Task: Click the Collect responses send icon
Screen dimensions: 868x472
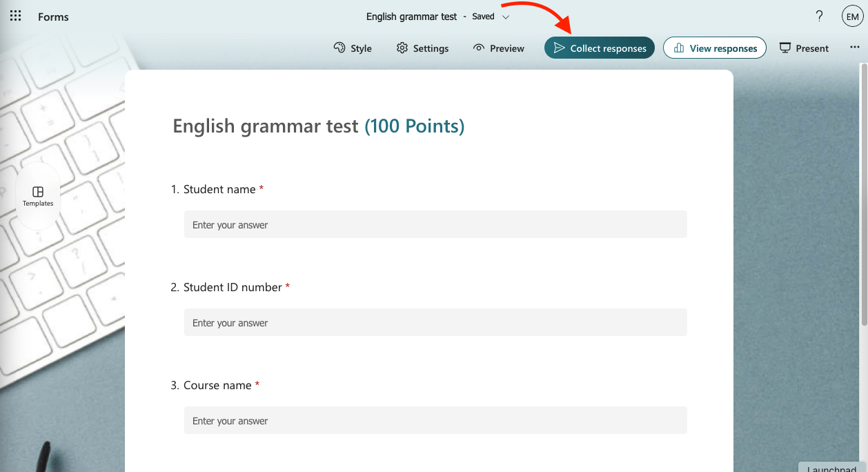Action: [x=560, y=48]
